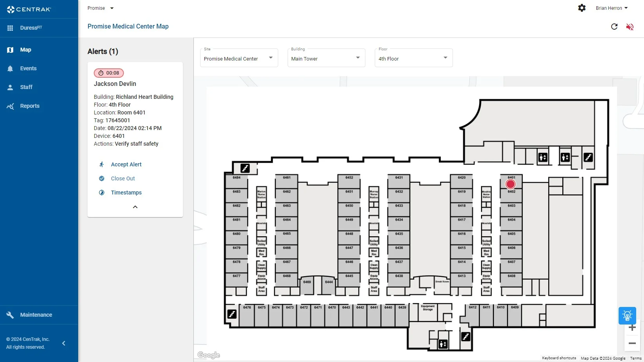Click the Break Room label on map
The image size is (644, 362).
point(442,282)
